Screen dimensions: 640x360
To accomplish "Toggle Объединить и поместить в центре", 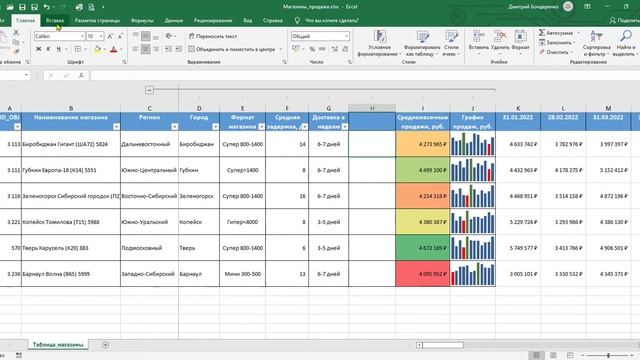I will pyautogui.click(x=232, y=49).
